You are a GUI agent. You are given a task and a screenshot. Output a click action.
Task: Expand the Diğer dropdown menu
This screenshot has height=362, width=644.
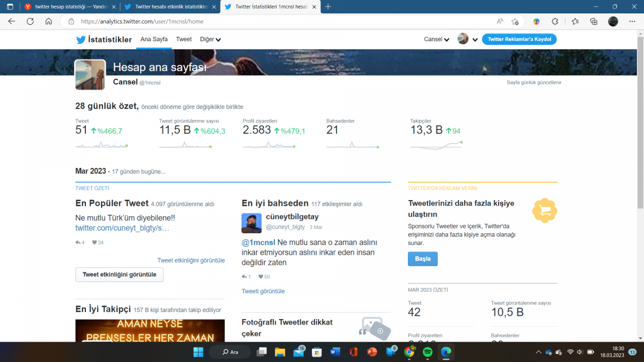210,39
